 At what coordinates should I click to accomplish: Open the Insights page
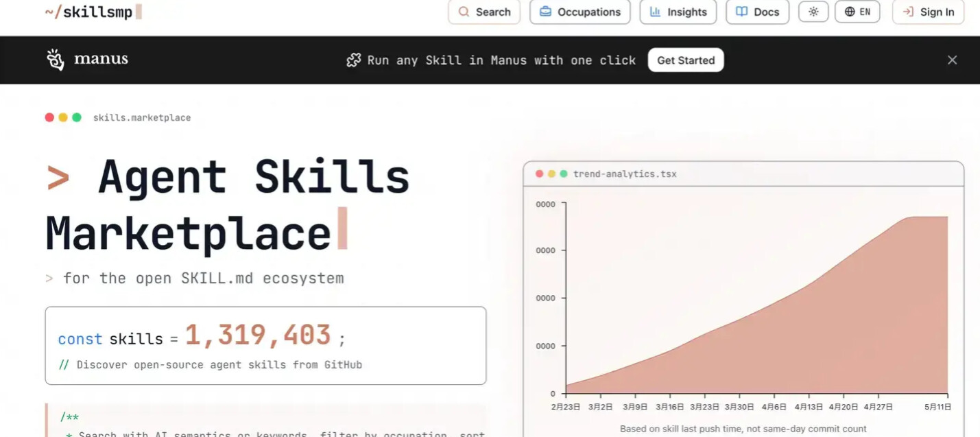click(678, 12)
